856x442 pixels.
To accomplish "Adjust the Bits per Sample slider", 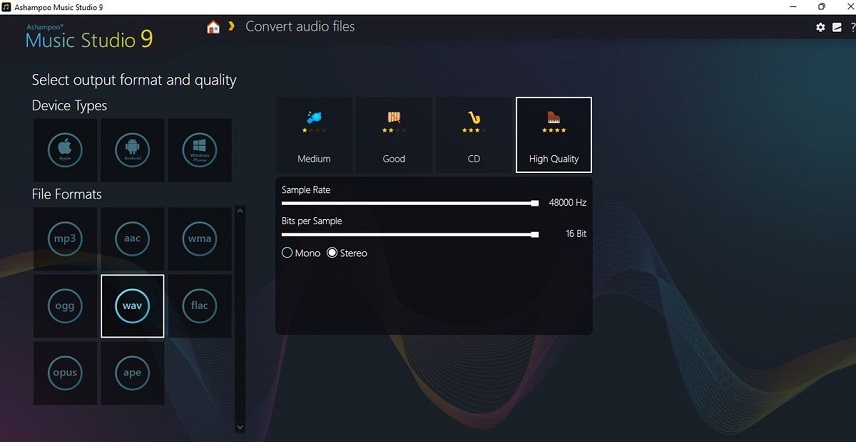I will [x=410, y=234].
